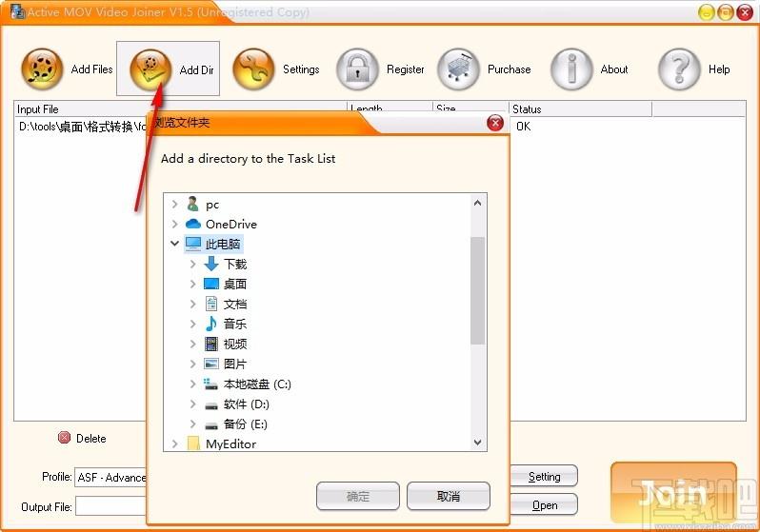760x532 pixels.
Task: Click the Status column header
Action: (580, 108)
